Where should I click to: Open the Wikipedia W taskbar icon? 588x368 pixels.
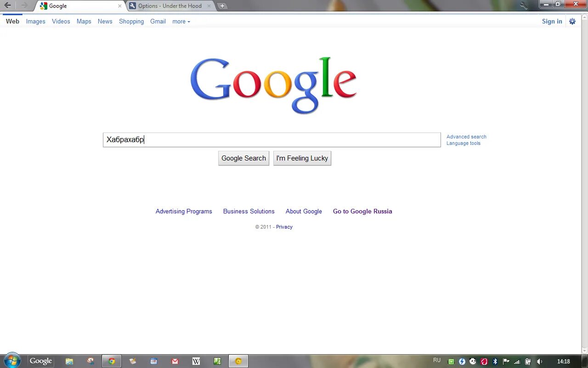pyautogui.click(x=196, y=361)
